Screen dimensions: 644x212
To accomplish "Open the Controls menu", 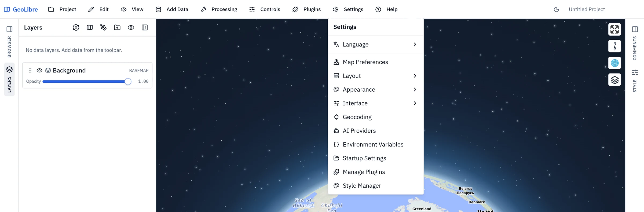I will click(x=265, y=9).
